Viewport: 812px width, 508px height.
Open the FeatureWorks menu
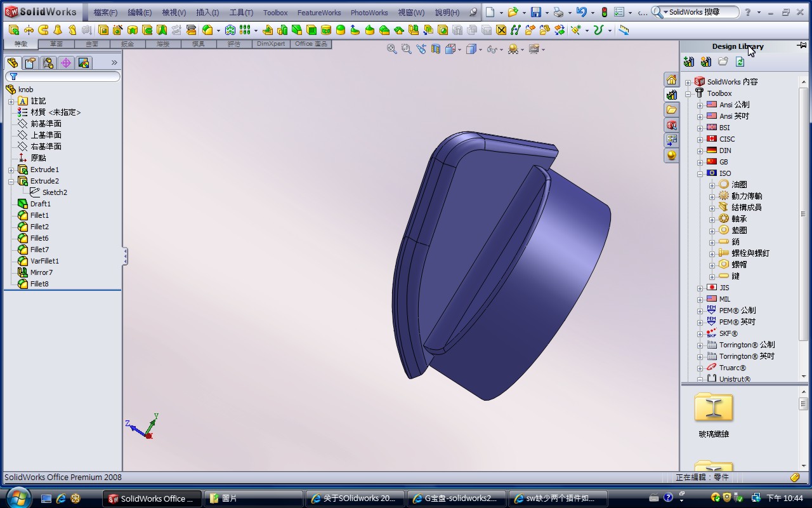319,13
